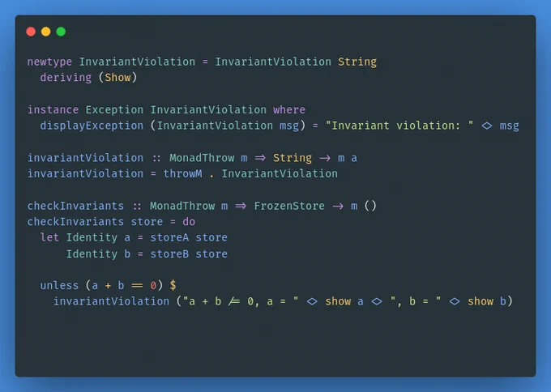Click the "Invariant violation: " string literal

pos(399,126)
